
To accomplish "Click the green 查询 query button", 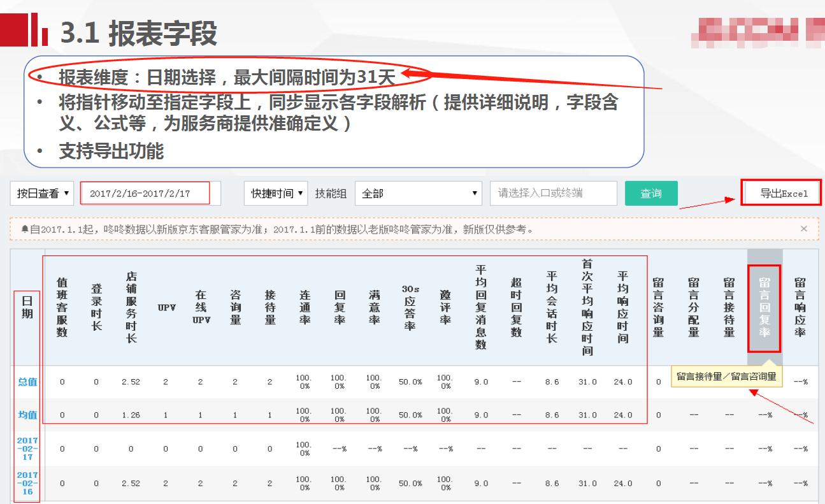I will [651, 194].
